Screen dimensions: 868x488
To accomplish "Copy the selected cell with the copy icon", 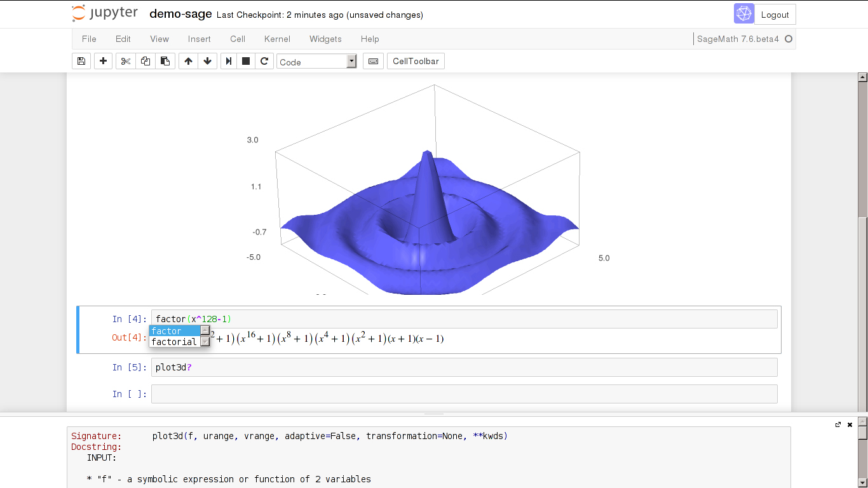I will point(146,62).
